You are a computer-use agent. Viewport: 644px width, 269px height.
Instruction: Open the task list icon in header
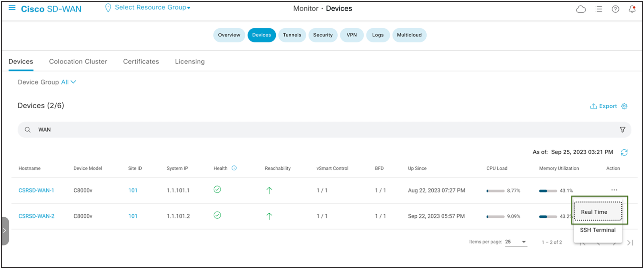[x=599, y=9]
